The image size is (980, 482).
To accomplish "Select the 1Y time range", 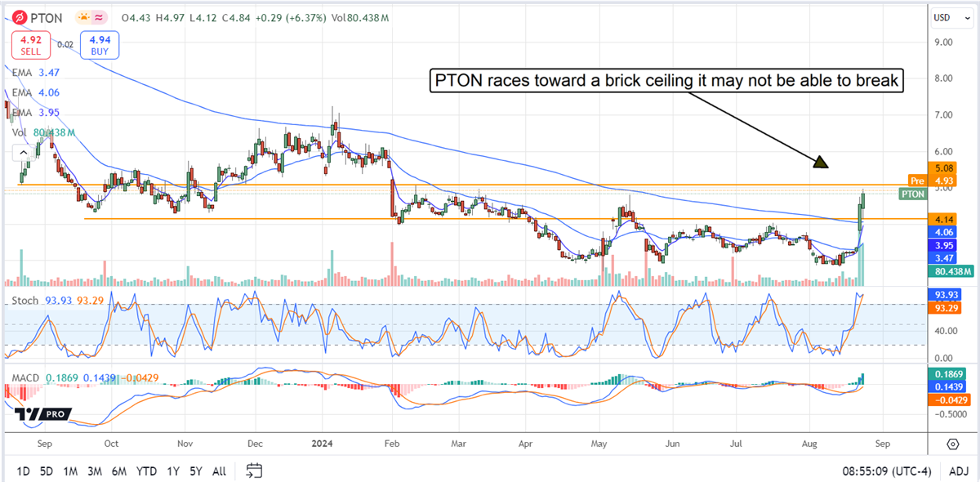I will click(173, 471).
